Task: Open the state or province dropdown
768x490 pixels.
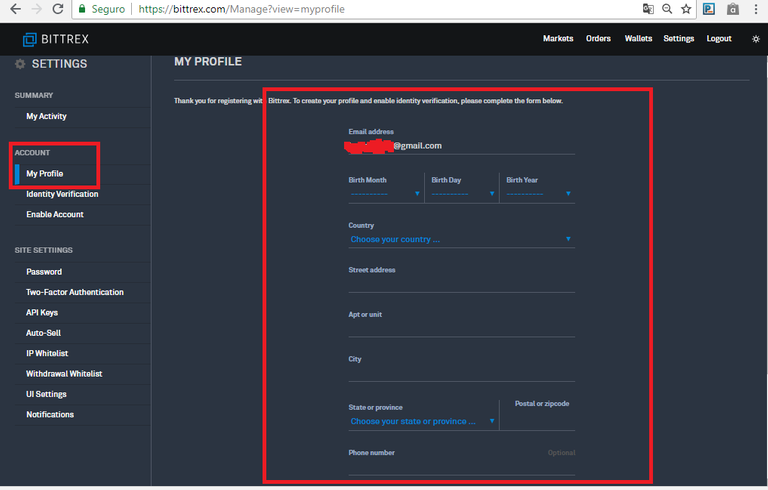Action: pos(423,421)
